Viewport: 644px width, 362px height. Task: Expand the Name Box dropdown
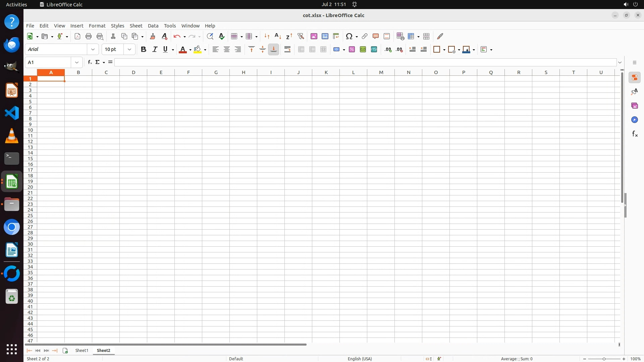point(77,62)
